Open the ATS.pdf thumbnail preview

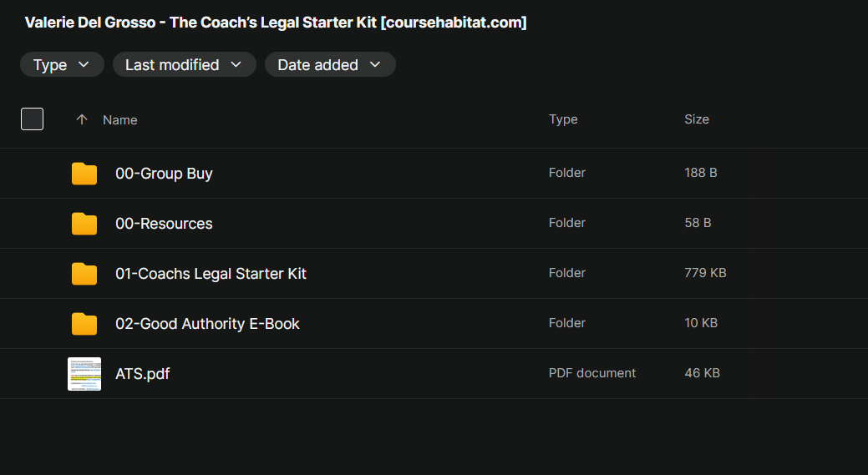84,374
